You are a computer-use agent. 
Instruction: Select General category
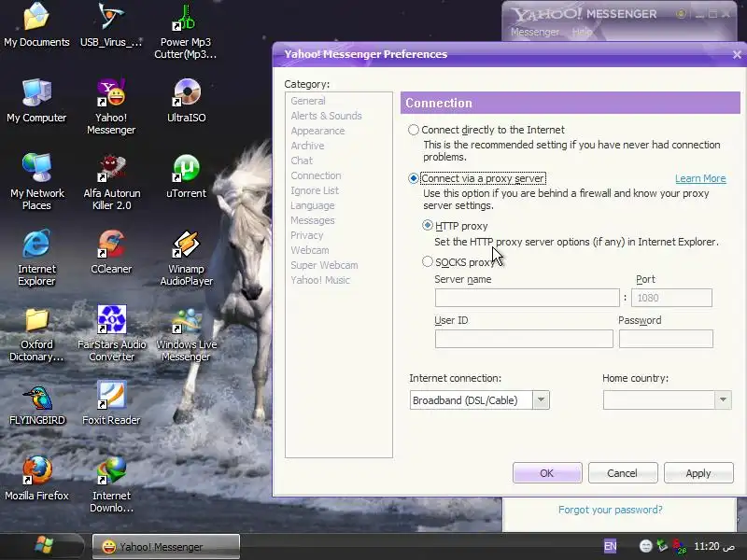click(x=308, y=101)
